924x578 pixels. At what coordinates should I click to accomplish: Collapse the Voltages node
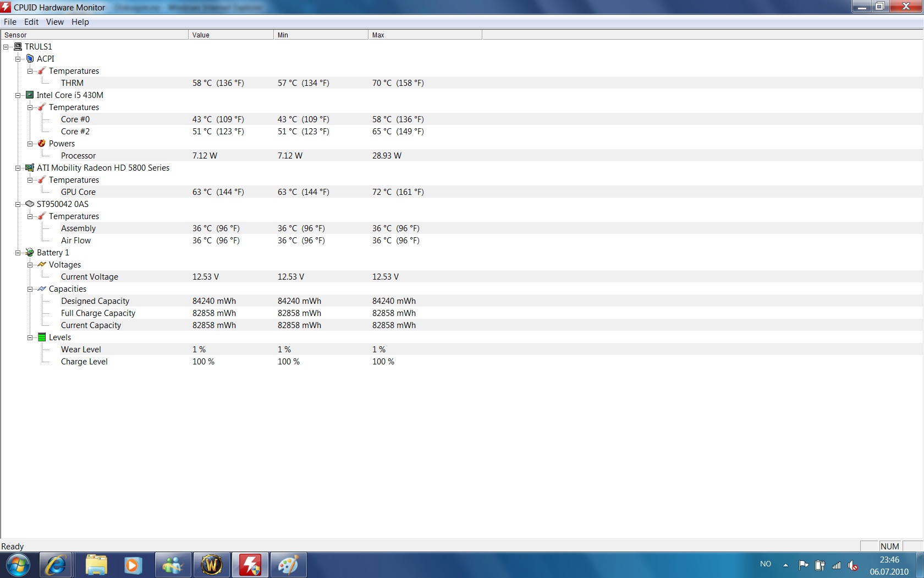(x=30, y=265)
